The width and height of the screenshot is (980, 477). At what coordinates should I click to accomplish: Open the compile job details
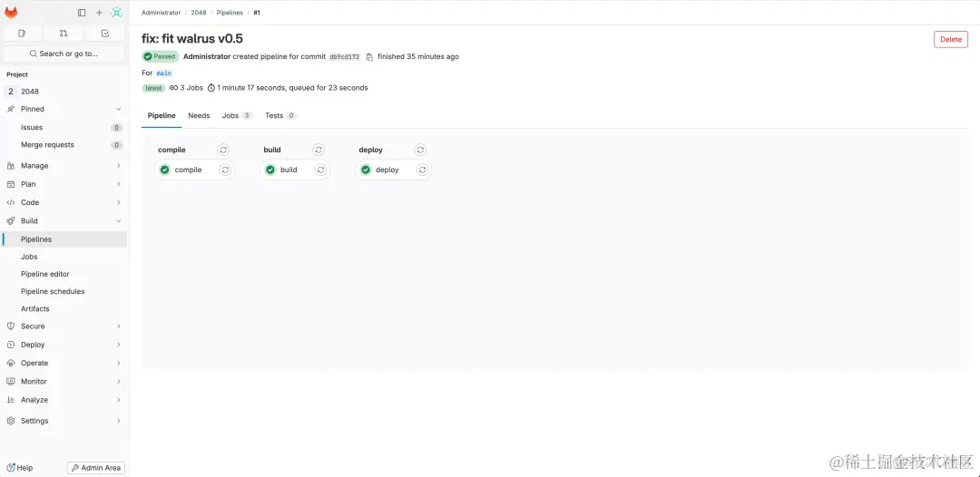pyautogui.click(x=188, y=170)
